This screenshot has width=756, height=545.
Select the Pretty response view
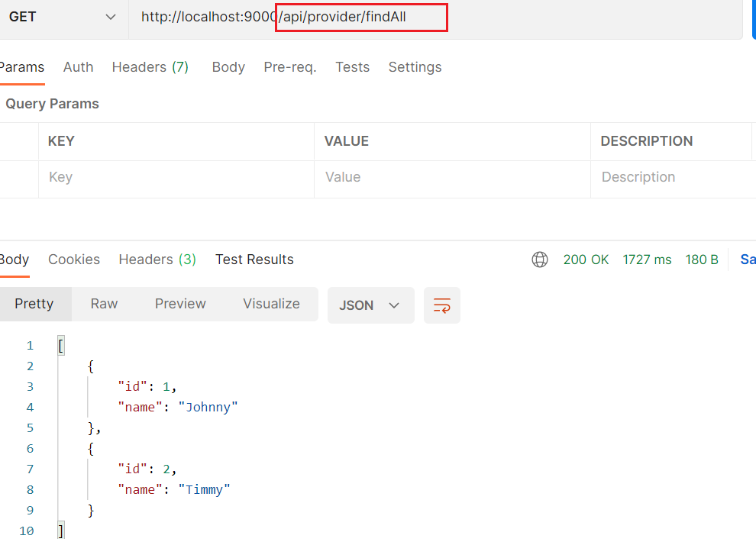pyautogui.click(x=34, y=304)
